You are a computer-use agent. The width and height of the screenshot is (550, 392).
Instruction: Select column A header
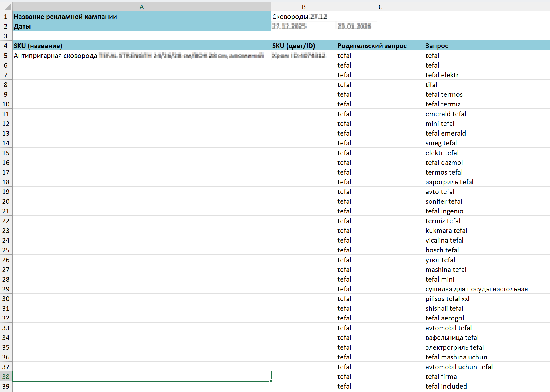(x=142, y=7)
